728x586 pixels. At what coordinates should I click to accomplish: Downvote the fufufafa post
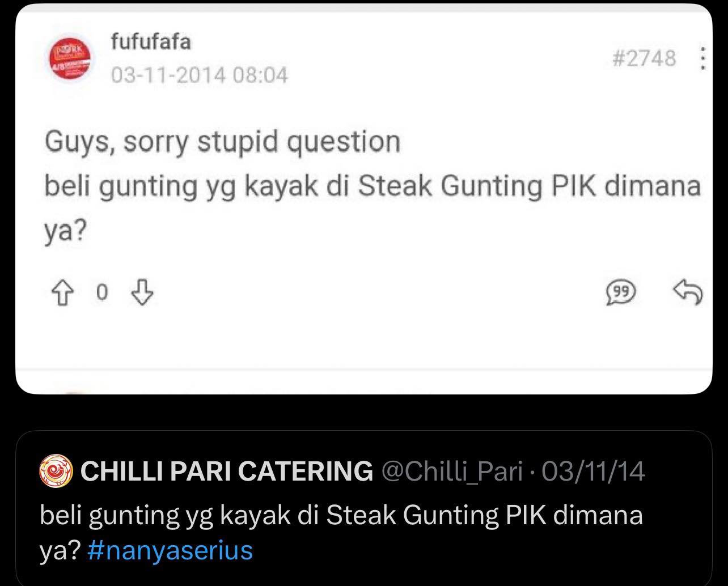pos(142,292)
